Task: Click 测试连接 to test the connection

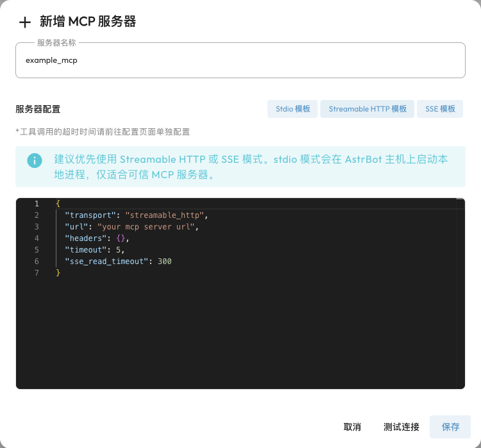Action: [x=401, y=427]
